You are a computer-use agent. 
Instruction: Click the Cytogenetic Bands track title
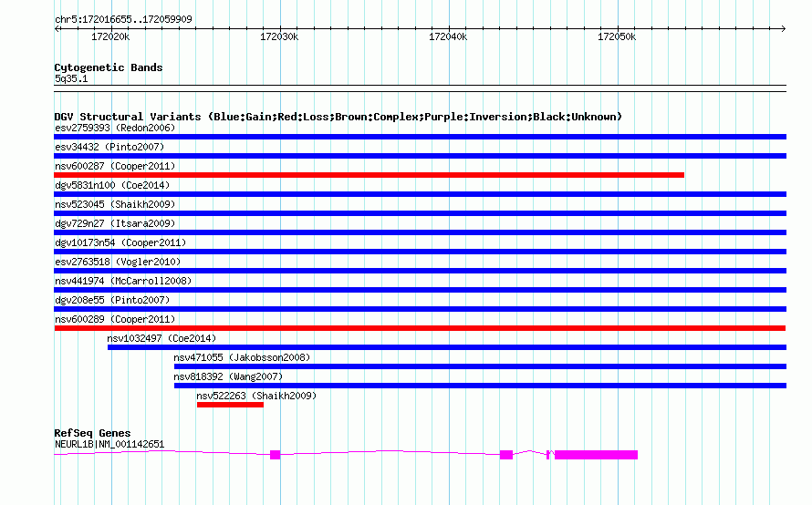pyautogui.click(x=109, y=67)
